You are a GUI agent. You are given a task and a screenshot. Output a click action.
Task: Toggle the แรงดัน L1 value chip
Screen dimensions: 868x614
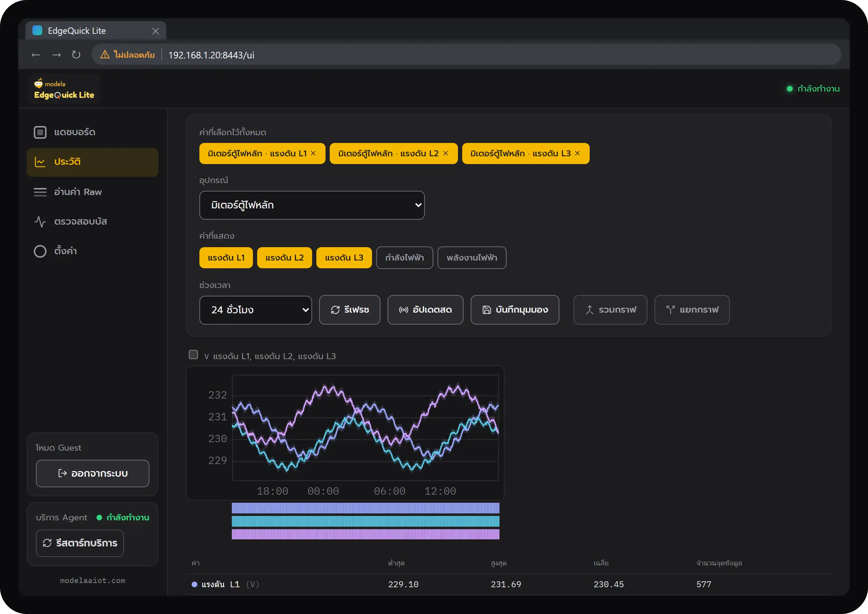pos(226,258)
